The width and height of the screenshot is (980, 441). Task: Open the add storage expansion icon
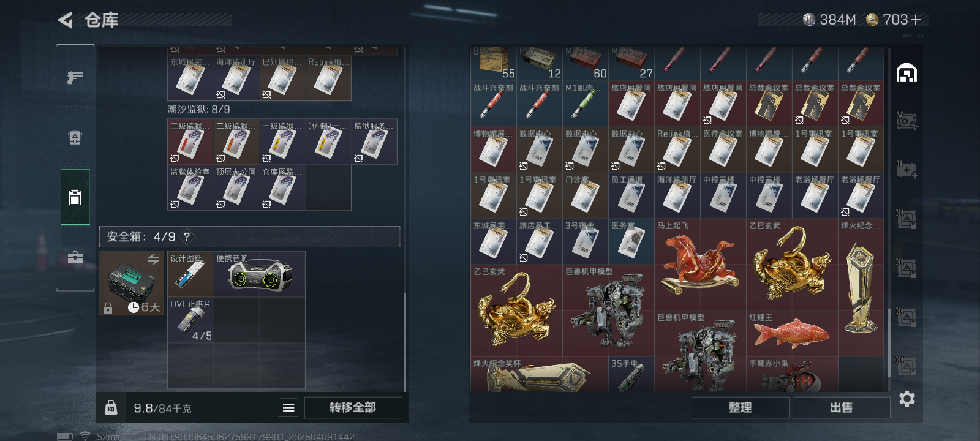pos(907,170)
